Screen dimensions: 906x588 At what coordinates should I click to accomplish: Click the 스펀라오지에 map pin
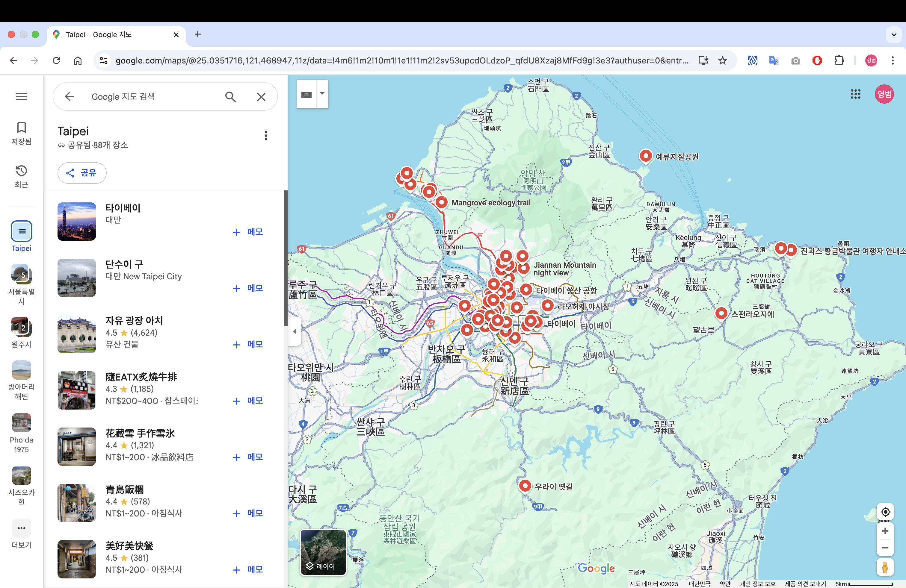[x=721, y=313]
